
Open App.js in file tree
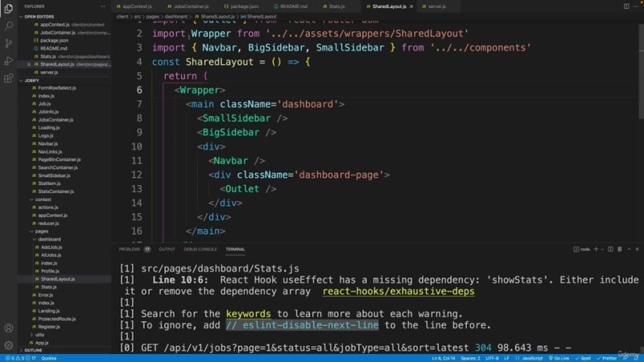point(42,343)
